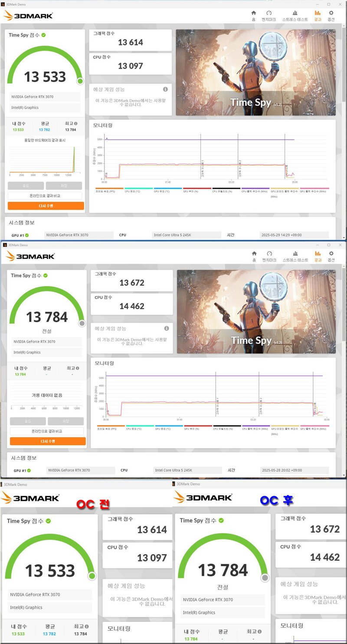Click the green checkmark beside Time Spy 점수 13 533
Screen dimensions: 347x644
click(x=43, y=35)
